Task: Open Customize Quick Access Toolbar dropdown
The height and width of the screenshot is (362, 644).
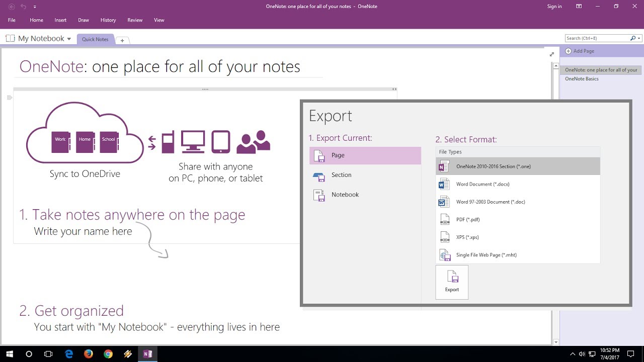Action: click(35, 7)
